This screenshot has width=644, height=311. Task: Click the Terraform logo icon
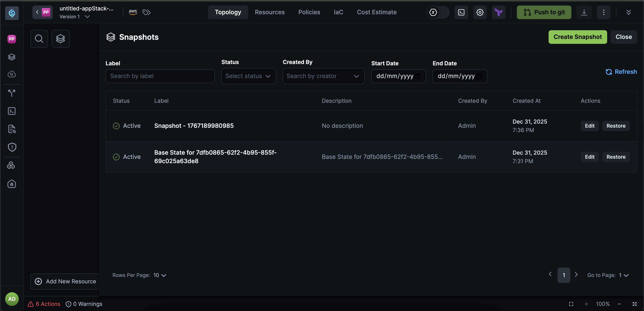499,12
